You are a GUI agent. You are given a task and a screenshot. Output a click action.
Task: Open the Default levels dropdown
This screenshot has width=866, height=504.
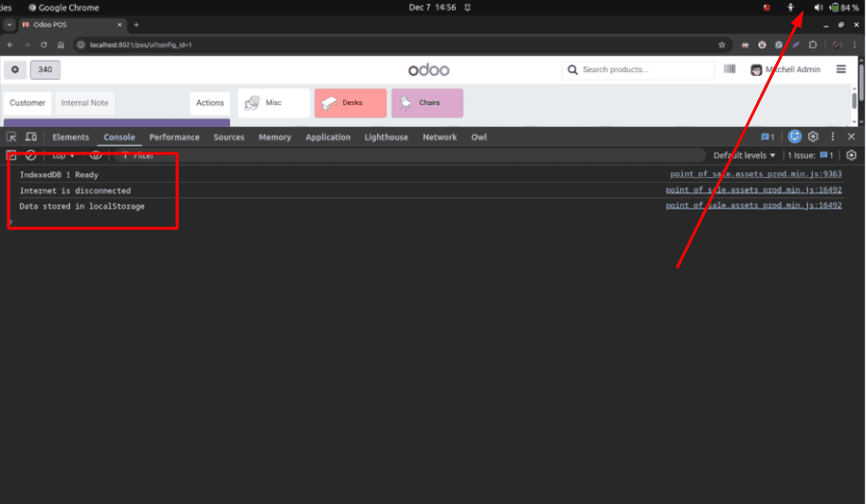point(744,155)
